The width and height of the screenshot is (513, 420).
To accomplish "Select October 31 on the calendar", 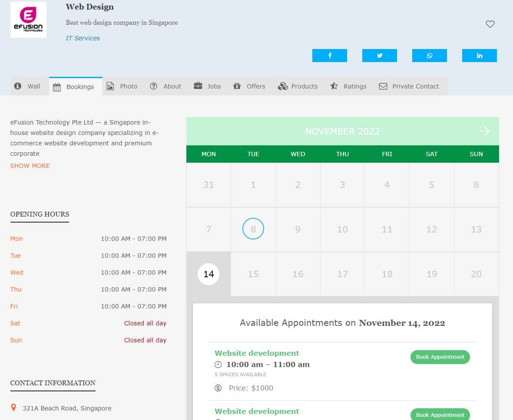I will pyautogui.click(x=209, y=185).
